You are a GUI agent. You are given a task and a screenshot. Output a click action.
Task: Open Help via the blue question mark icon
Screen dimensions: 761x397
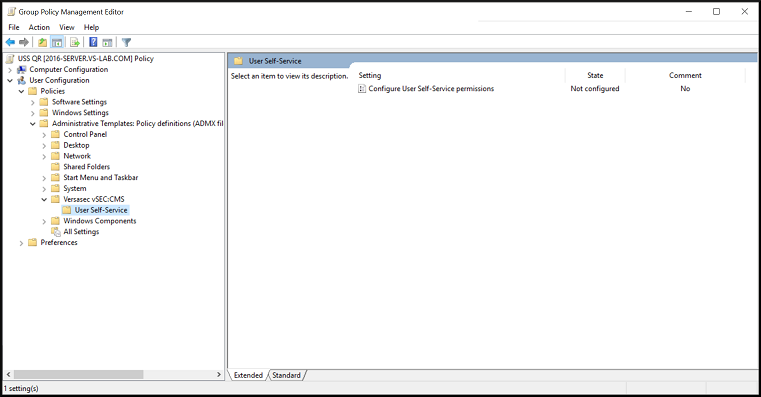93,43
